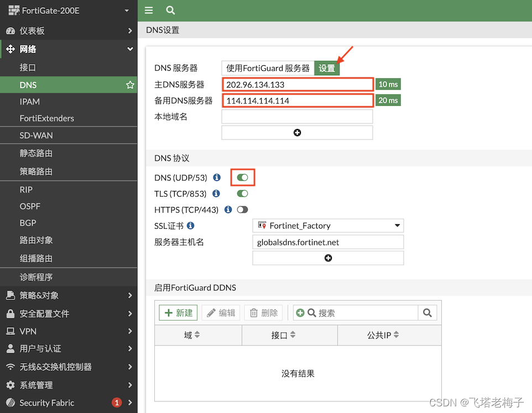Screen dimensions: 532x413
Task: Favorite the DNS page with star icon
Action: (130, 85)
